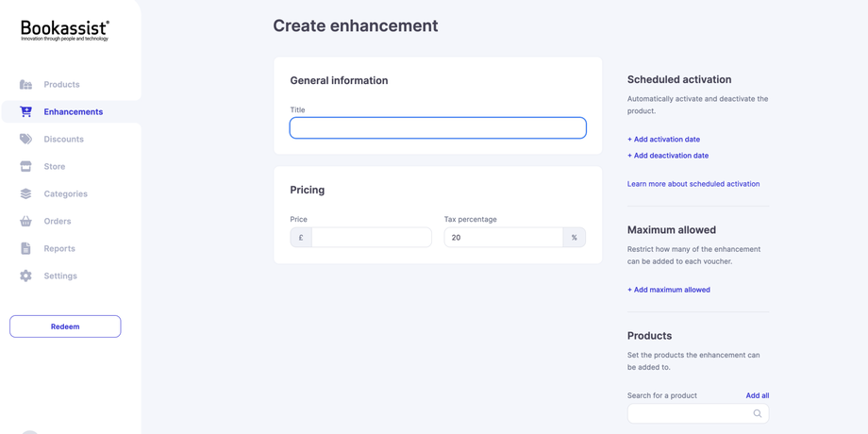Click Add maximum allowed link
Screen dimensions: 868x434
(669, 290)
